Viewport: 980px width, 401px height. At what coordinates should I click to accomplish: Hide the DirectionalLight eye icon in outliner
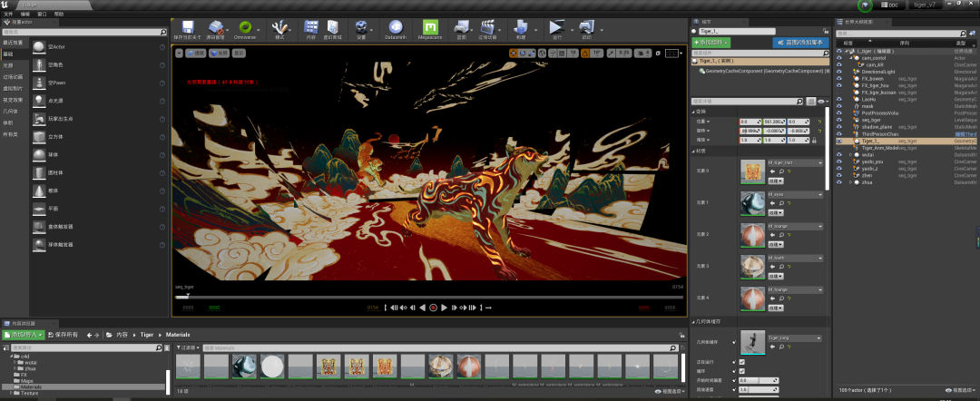[838, 72]
